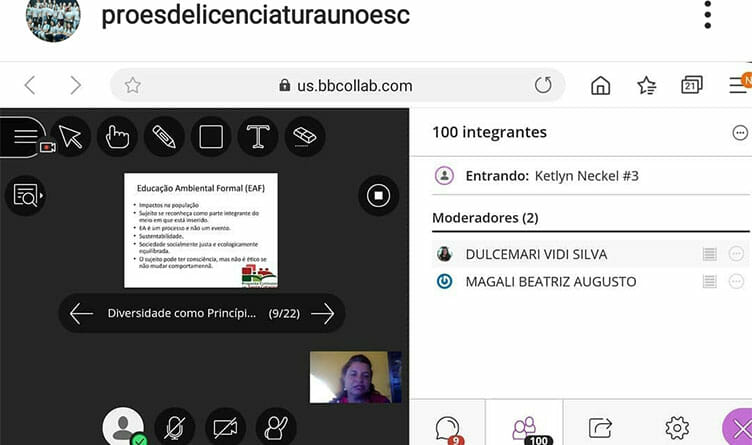Image resolution: width=752 pixels, height=445 pixels.
Task: Go back to the previous slide
Action: click(x=81, y=314)
